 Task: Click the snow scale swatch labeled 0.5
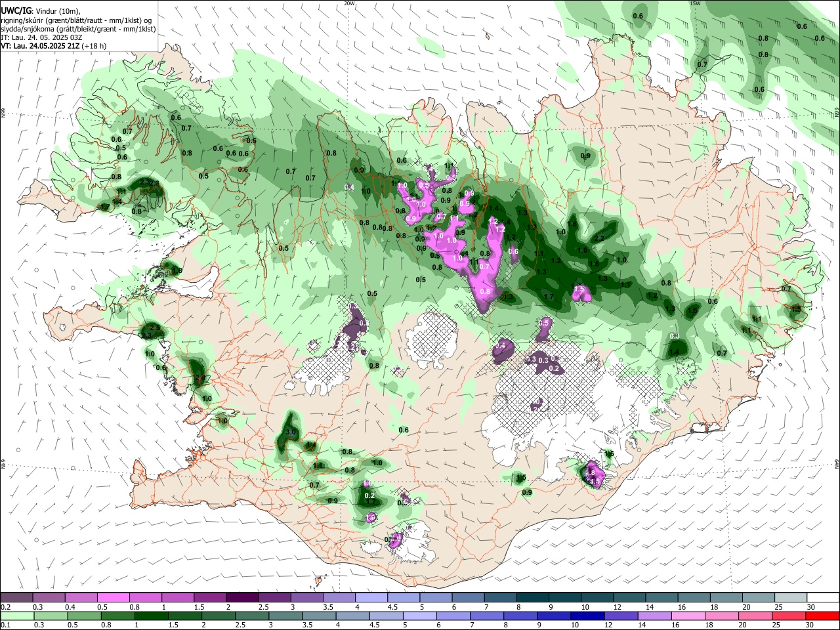tap(113, 598)
